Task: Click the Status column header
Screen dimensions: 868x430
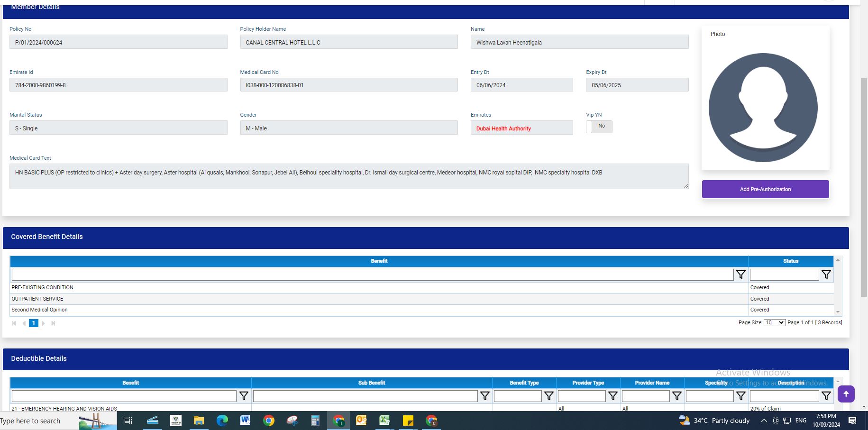Action: [x=790, y=261]
